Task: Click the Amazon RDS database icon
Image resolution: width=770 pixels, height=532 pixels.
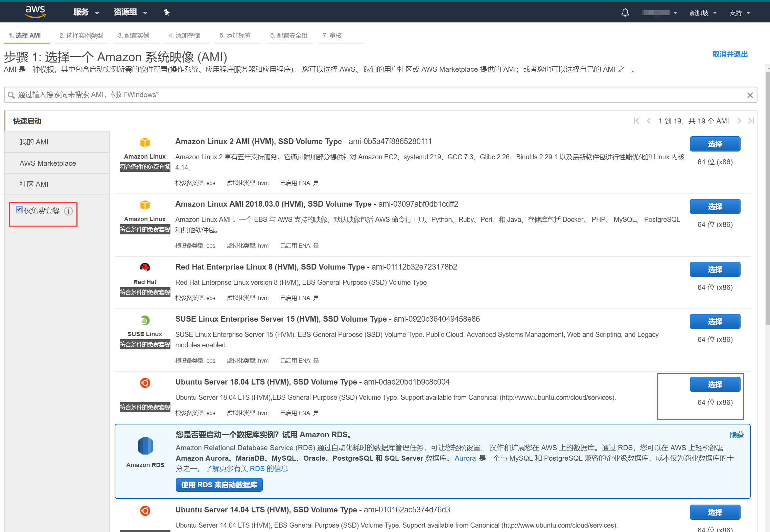Action: [x=145, y=446]
